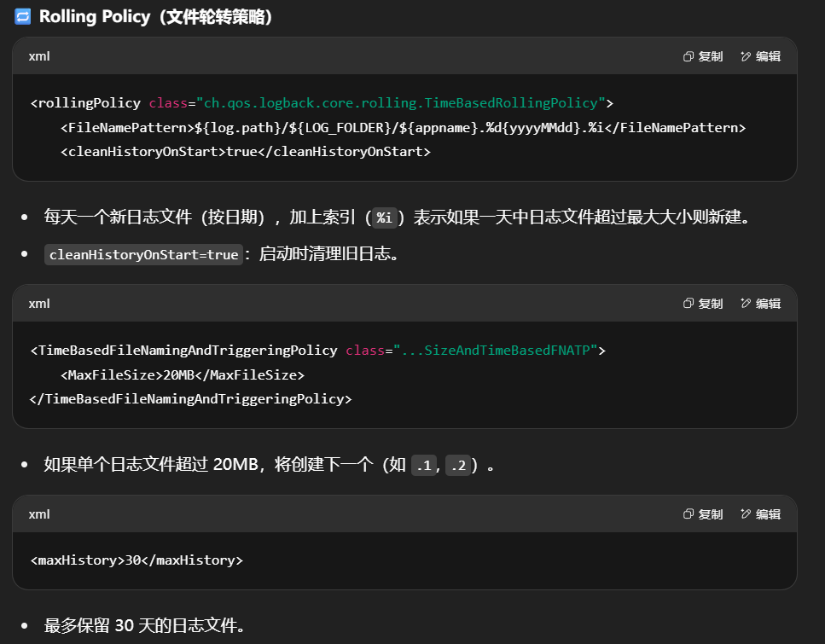This screenshot has height=644, width=825.
Task: Click the bullet text 最多保留 30 天的日志文件
Action: [x=145, y=626]
